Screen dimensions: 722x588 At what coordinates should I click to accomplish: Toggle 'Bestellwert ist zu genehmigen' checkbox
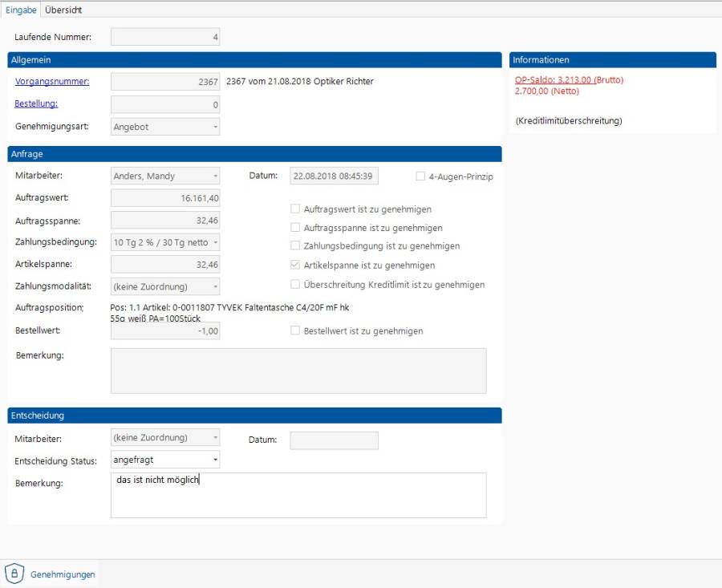pyautogui.click(x=296, y=330)
